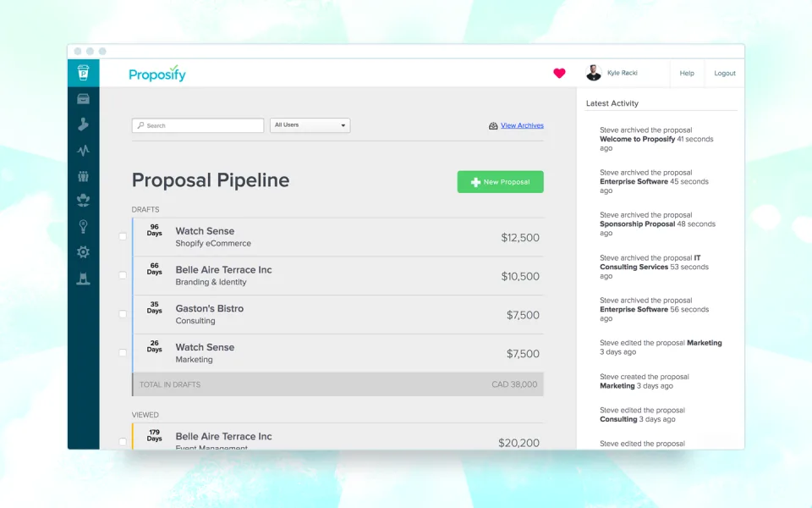Tick the Belle Aire Terrace Branding checkbox
Screen dimensions: 812x508
[x=123, y=275]
